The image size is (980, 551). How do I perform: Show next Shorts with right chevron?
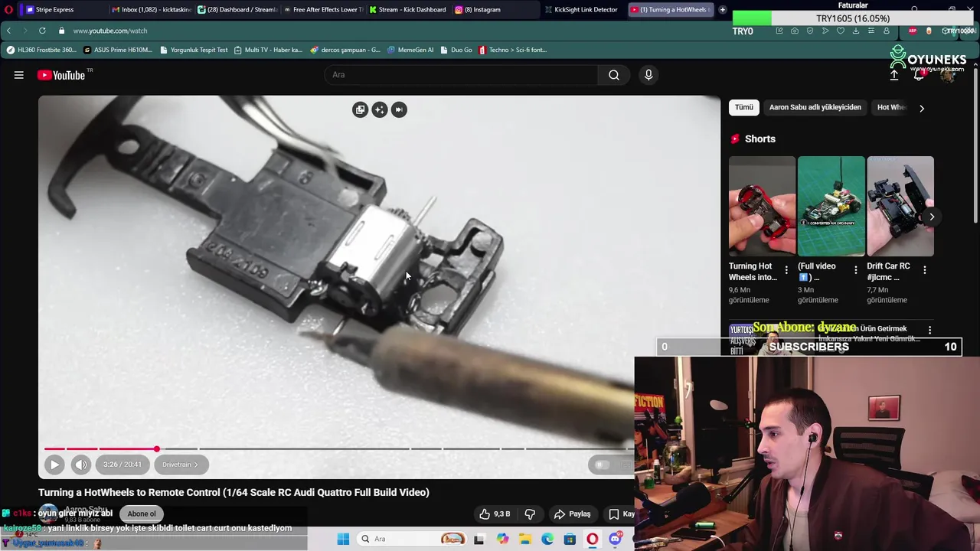point(932,217)
